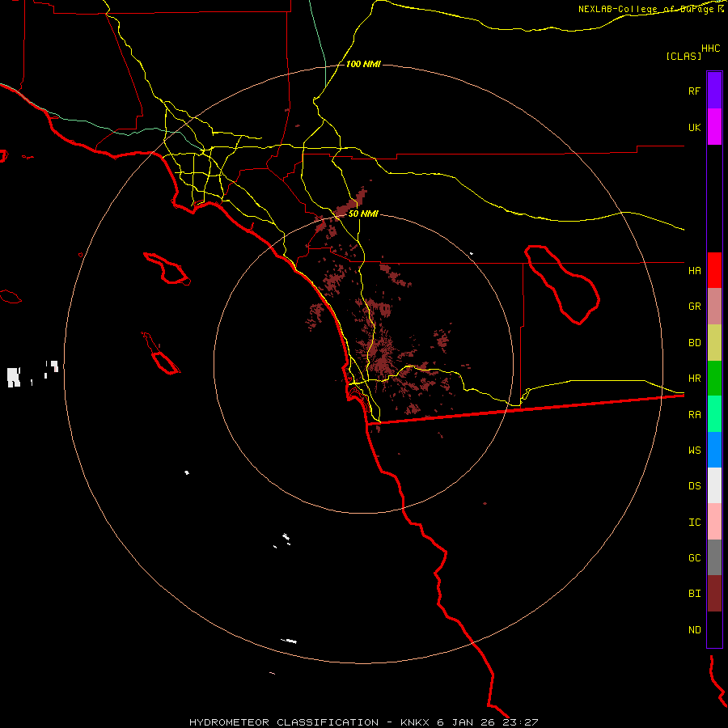The image size is (728, 728).
Task: Click the IC legend label
Action: 694,523
